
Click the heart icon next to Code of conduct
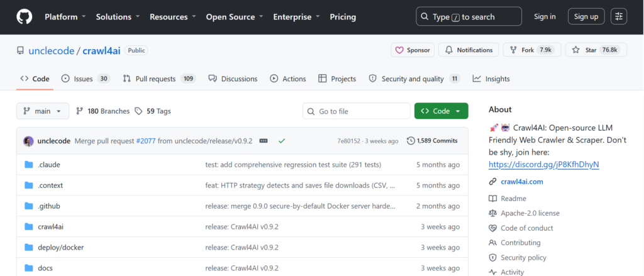point(492,228)
